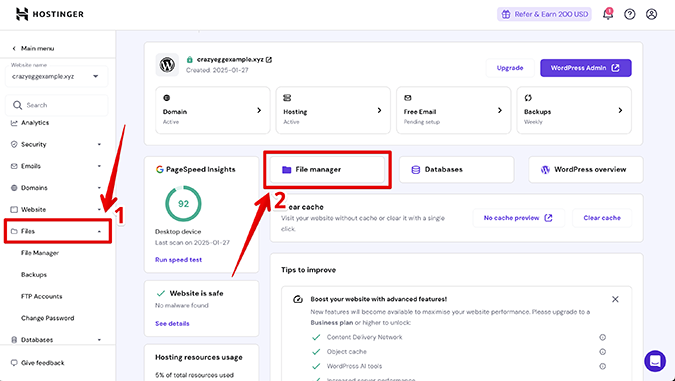Click See details link

(172, 324)
